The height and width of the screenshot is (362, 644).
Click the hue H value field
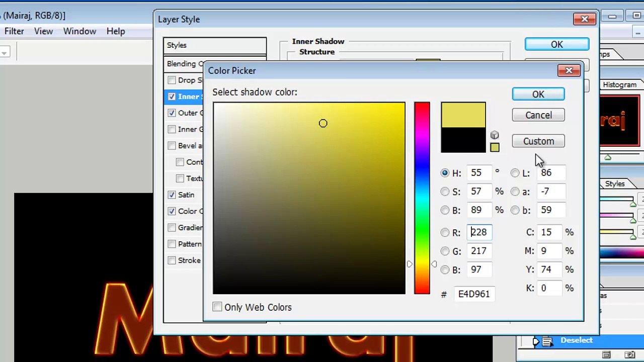pos(479,173)
